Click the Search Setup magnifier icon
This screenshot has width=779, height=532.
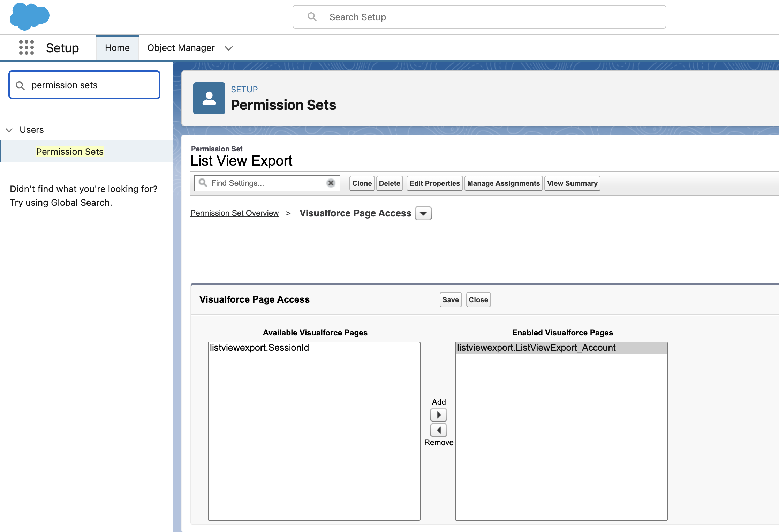[x=312, y=17]
